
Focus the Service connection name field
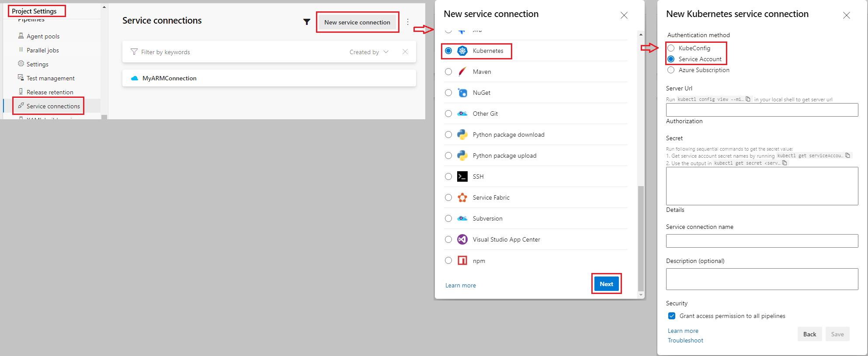[762, 241]
